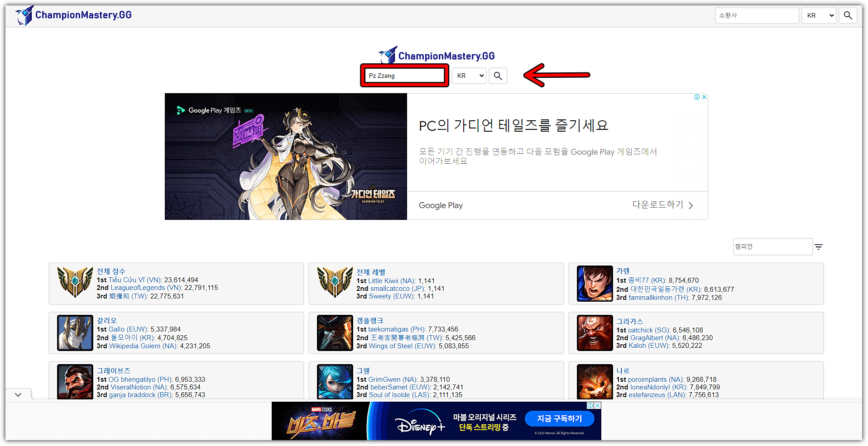The width and height of the screenshot is (868, 446).
Task: Open ad info icon on Google Play ad
Action: pyautogui.click(x=697, y=97)
